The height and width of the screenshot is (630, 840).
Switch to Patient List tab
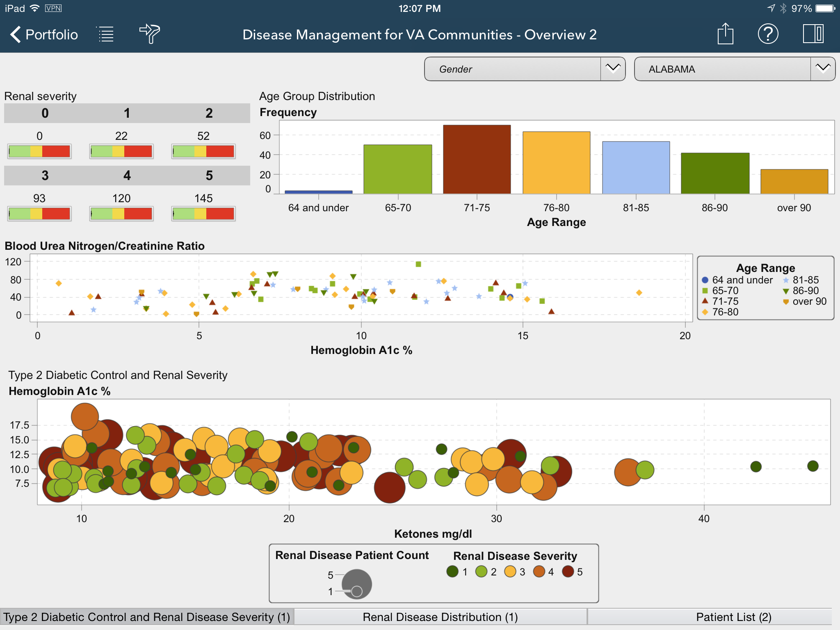point(733,617)
